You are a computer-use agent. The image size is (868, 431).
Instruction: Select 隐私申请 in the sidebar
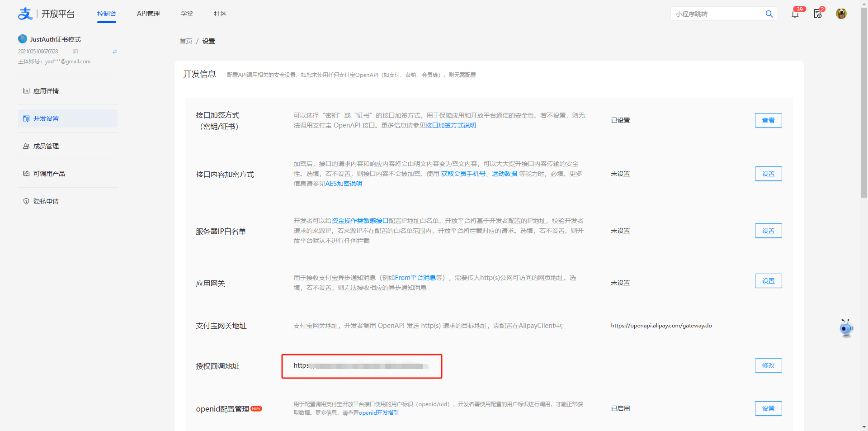68,201
